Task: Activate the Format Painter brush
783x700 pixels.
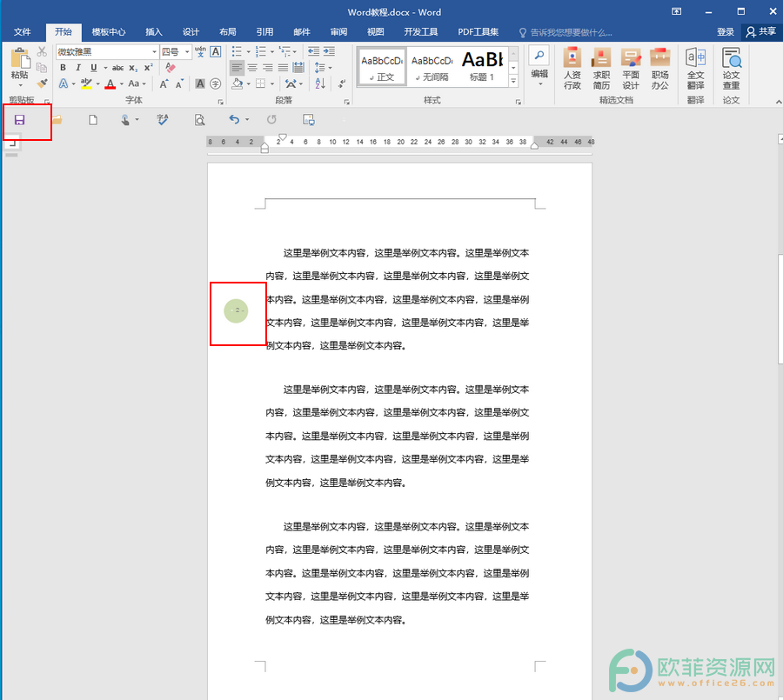Action: tap(42, 83)
